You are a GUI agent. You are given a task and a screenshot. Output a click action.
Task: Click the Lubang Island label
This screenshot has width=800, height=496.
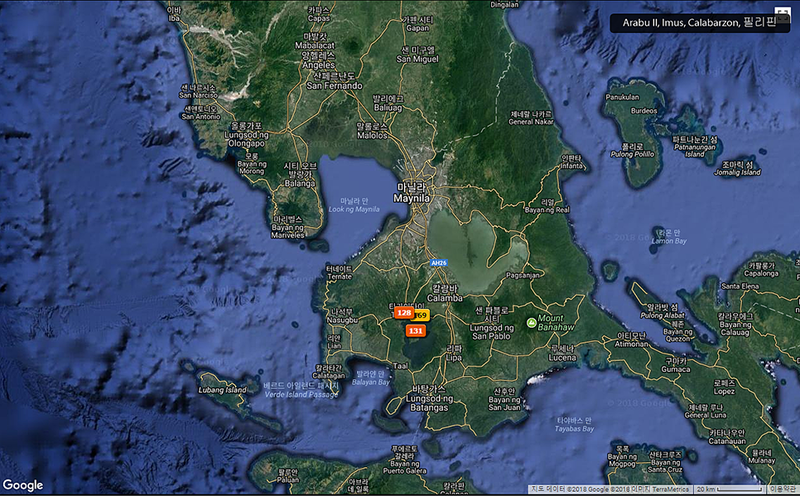222,390
